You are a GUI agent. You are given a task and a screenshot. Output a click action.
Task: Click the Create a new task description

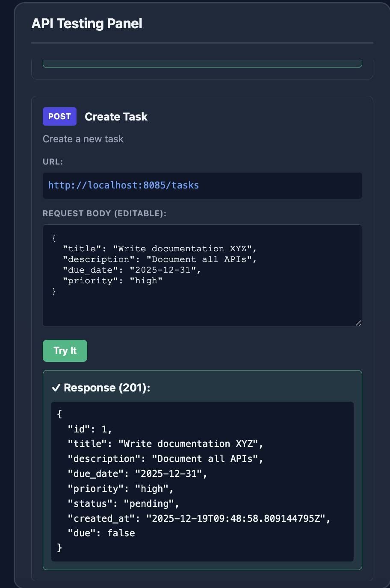[x=83, y=139]
